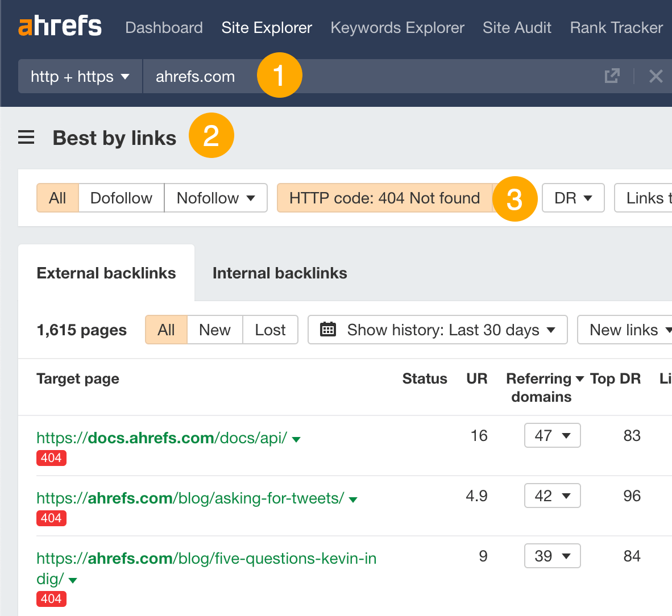The width and height of the screenshot is (672, 616).
Task: Navigate to the Dashboard
Action: (x=164, y=27)
